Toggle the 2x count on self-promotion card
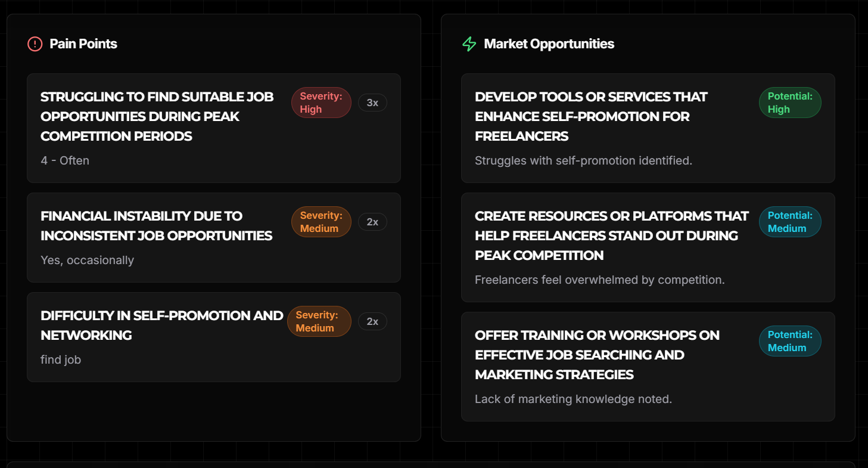The image size is (868, 468). (372, 321)
